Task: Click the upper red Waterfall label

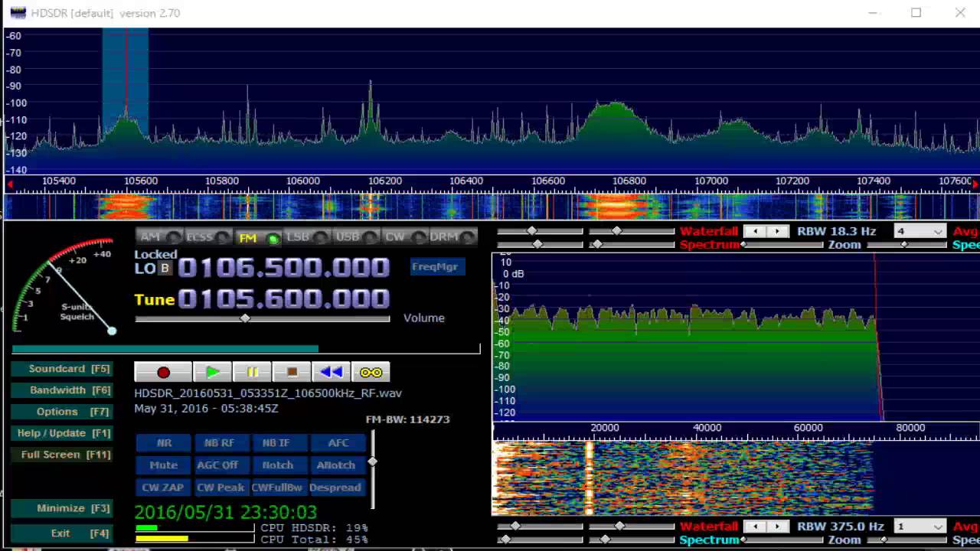Action: coord(709,231)
